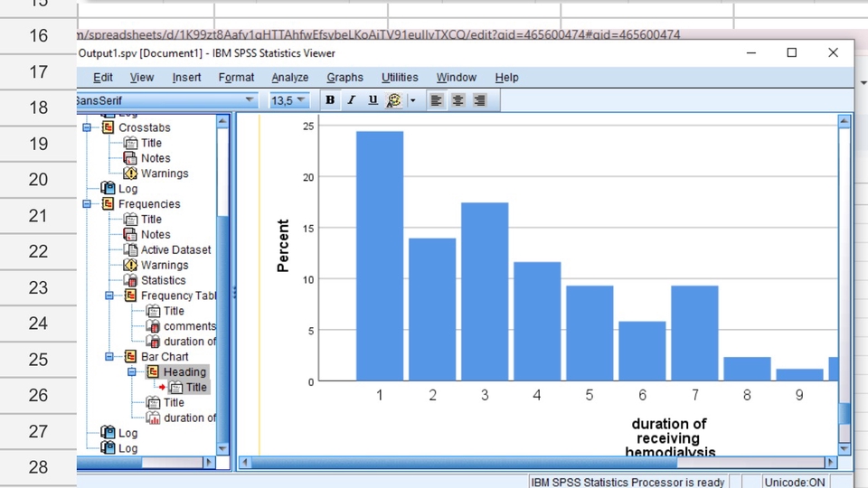Collapse the Crosstabs node in outline
The image size is (868, 488).
coord(88,127)
